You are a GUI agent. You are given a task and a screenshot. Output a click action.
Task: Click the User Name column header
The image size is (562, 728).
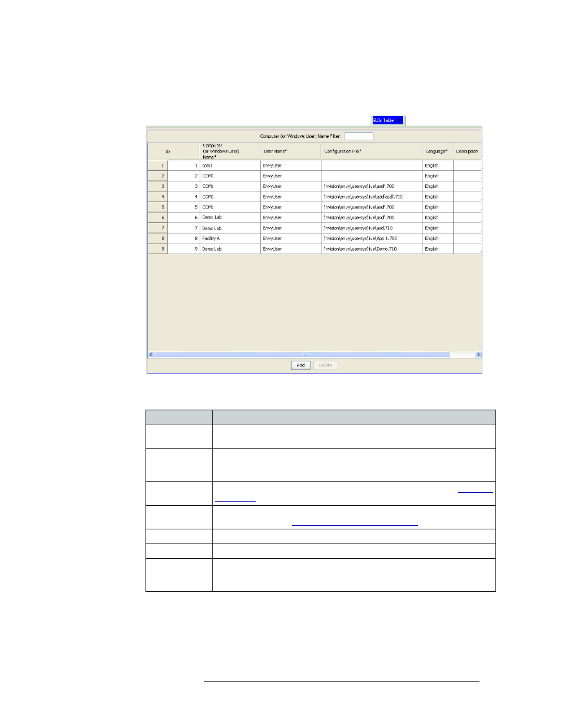(290, 151)
